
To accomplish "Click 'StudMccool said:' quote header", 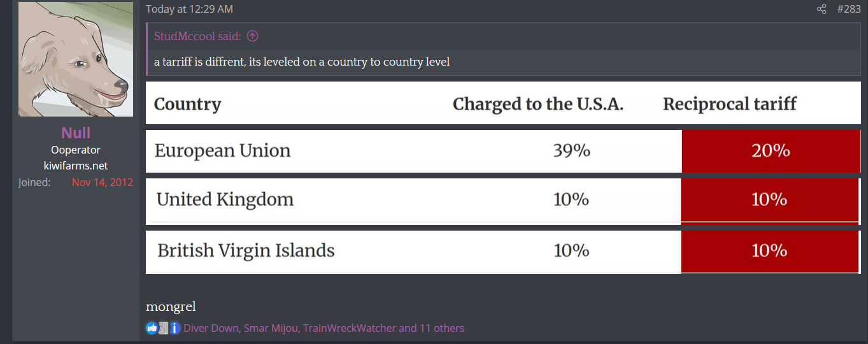I will (197, 36).
